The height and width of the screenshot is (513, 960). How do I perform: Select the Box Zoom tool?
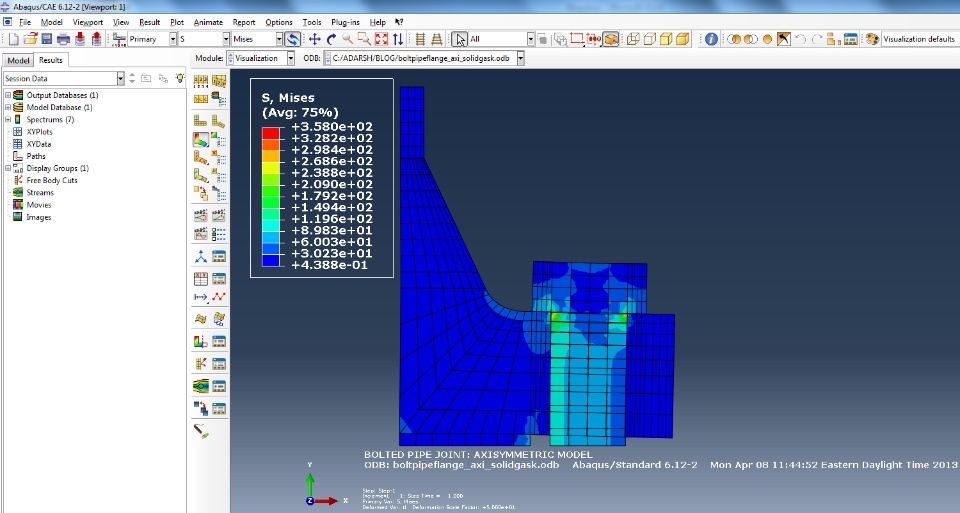point(364,39)
